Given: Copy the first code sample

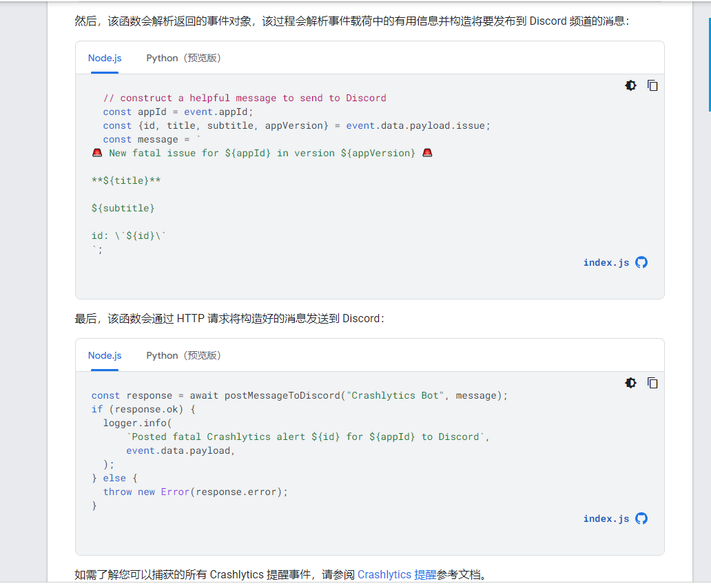Looking at the screenshot, I should [x=652, y=85].
